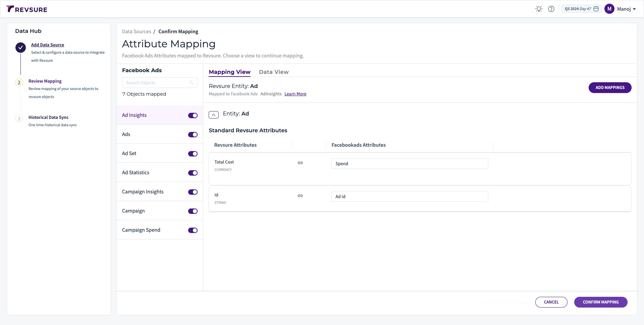Click the Confirm Mapping button
Viewport: 644px width, 325px height.
tap(601, 302)
